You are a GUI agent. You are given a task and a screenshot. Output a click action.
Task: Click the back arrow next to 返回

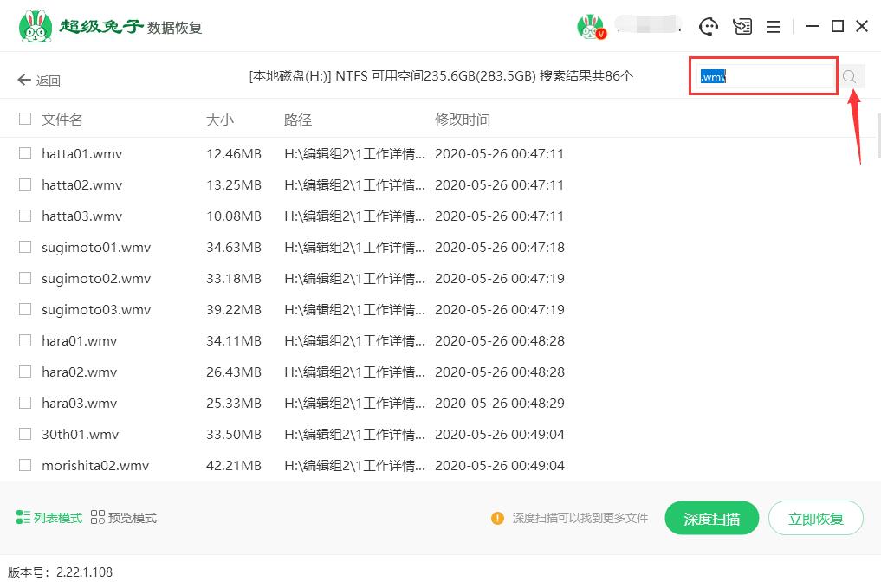point(24,79)
